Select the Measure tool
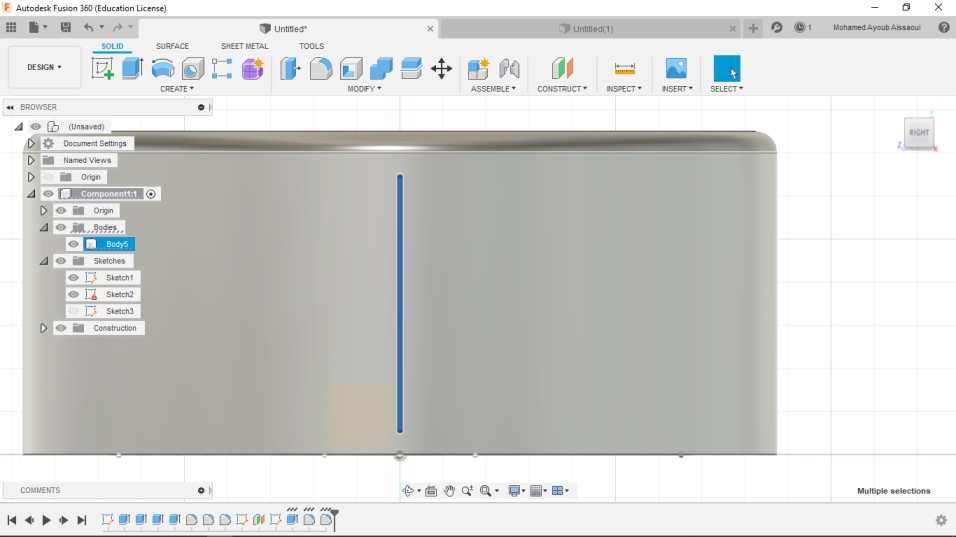Viewport: 956px width, 537px height. coord(624,68)
